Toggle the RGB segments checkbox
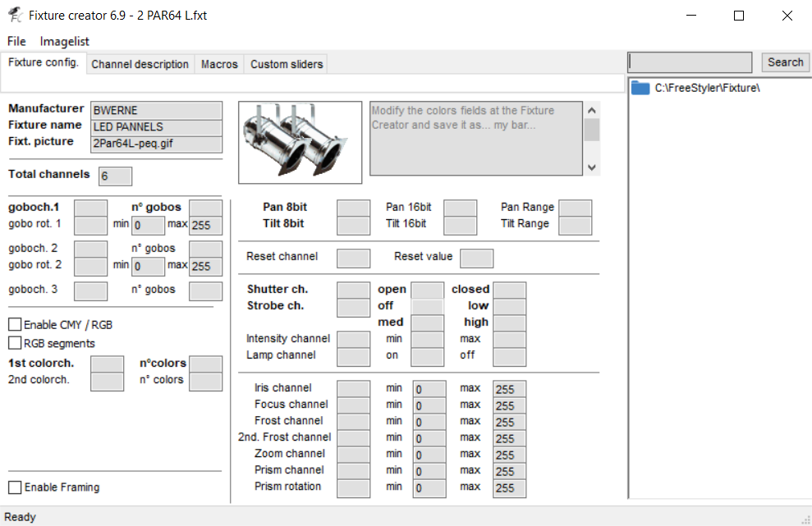Viewport: 812px width, 526px height. tap(14, 343)
